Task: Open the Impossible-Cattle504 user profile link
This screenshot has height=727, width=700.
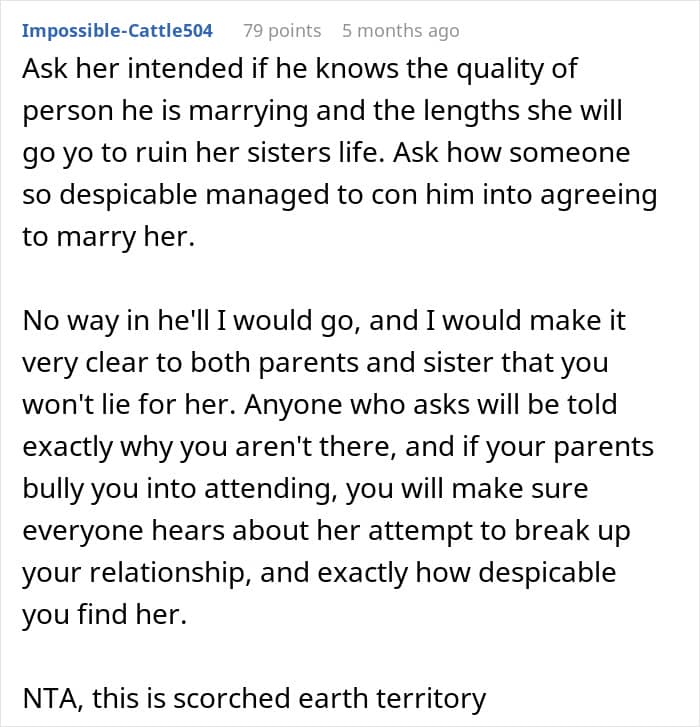Action: (117, 31)
